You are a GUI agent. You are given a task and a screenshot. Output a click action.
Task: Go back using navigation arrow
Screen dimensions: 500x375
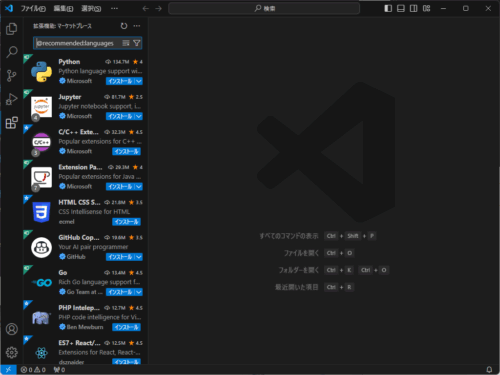146,8
